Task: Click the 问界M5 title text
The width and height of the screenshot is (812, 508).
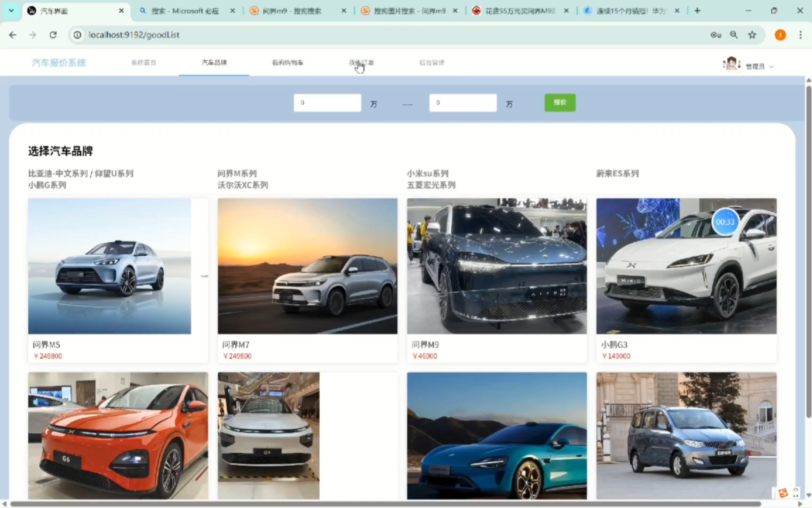Action: pos(47,345)
